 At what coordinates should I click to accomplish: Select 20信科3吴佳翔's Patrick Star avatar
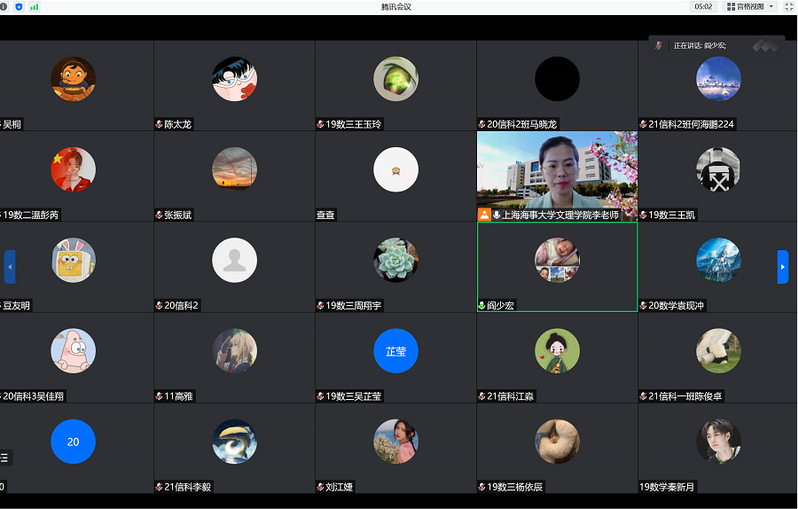(x=73, y=351)
